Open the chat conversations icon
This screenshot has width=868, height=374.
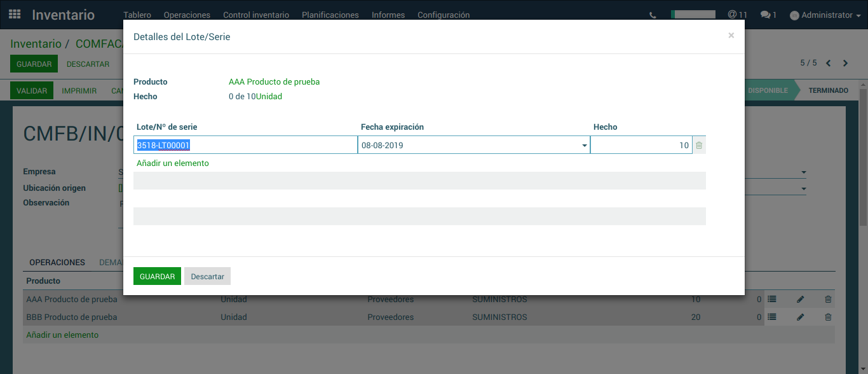coord(768,15)
